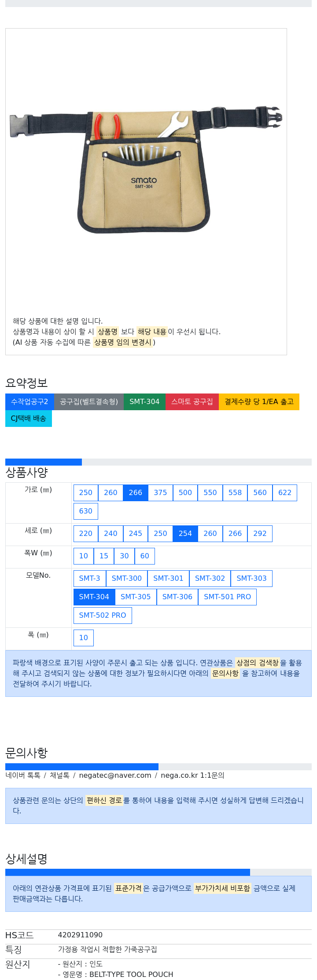The height and width of the screenshot is (980, 317).
Task: Pick 폭W option 60
Action: [145, 556]
